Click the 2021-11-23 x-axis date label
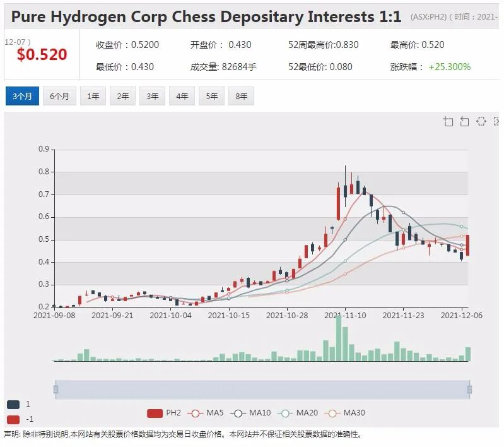This screenshot has width=504, height=447. click(404, 316)
